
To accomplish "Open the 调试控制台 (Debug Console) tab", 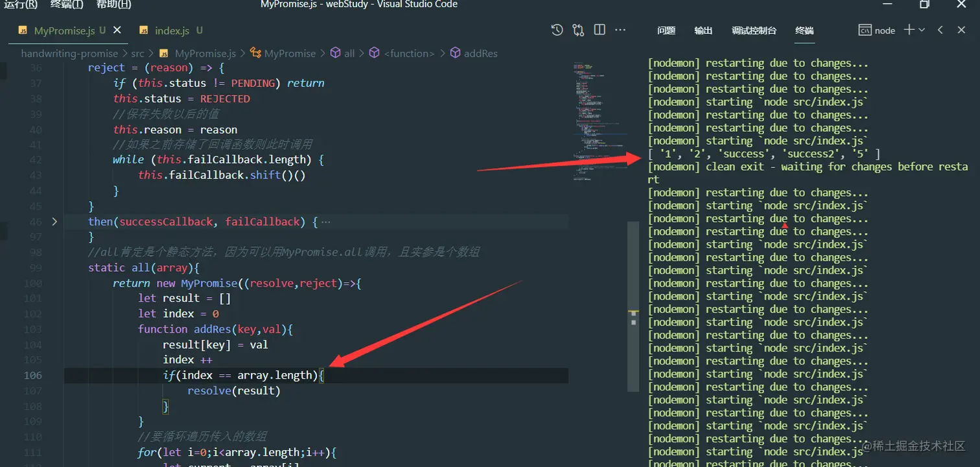I will click(754, 30).
